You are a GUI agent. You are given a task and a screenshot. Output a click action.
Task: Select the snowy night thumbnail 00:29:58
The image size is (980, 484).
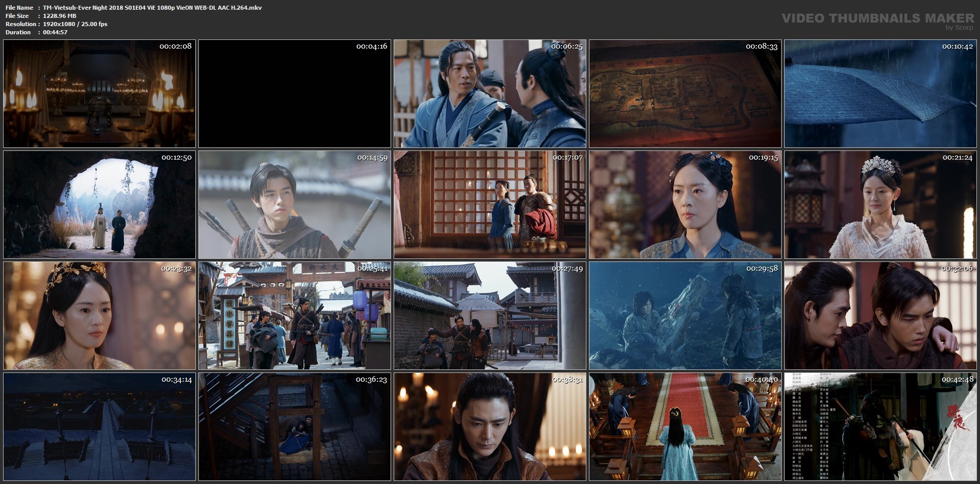click(x=685, y=316)
